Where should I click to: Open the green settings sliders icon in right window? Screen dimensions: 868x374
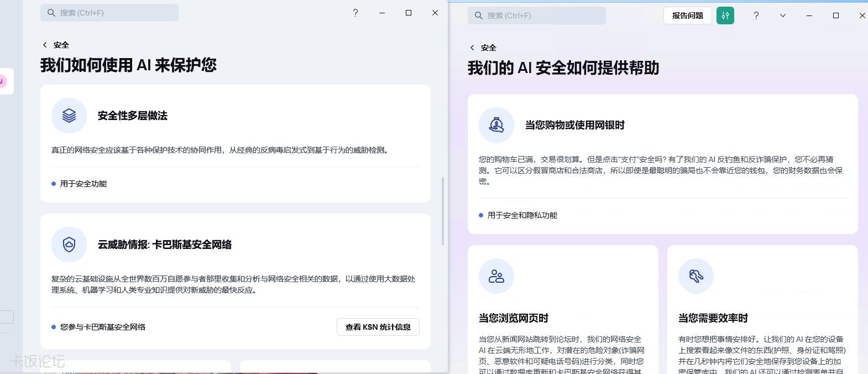725,15
